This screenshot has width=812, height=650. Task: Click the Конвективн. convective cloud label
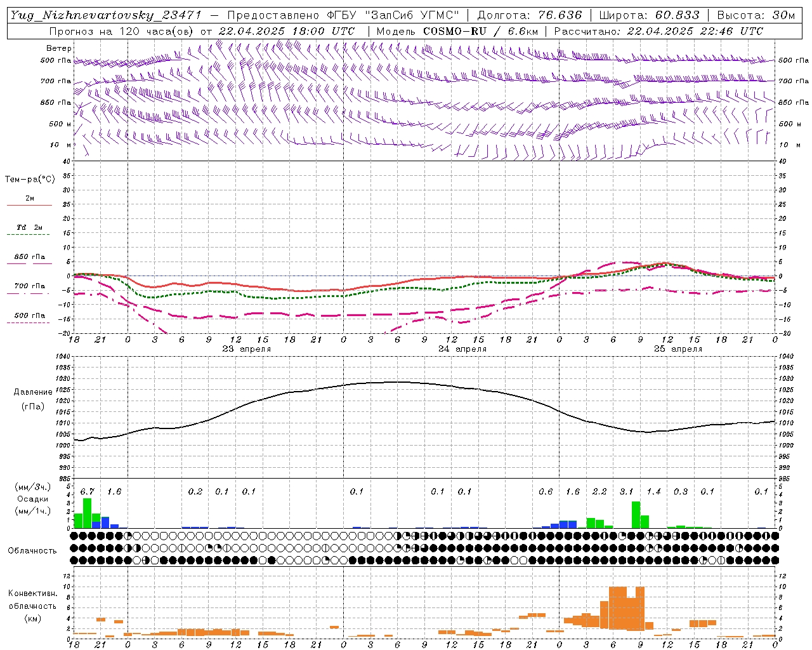[x=32, y=594]
